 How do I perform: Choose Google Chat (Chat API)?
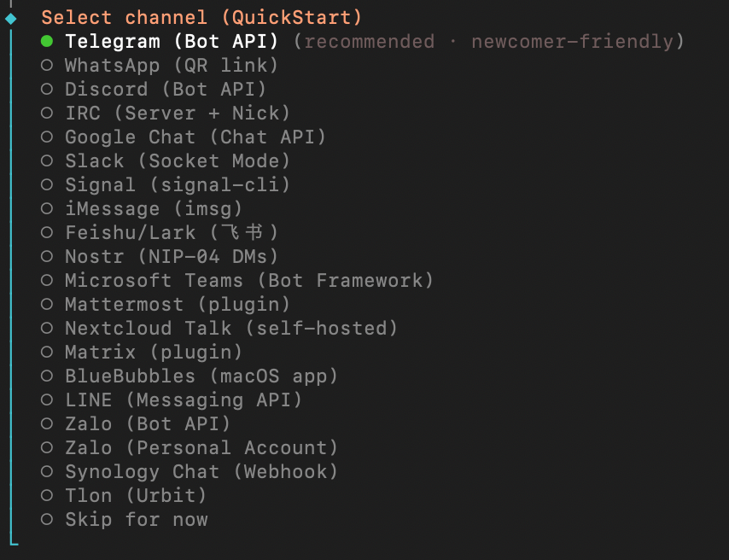pyautogui.click(x=195, y=137)
